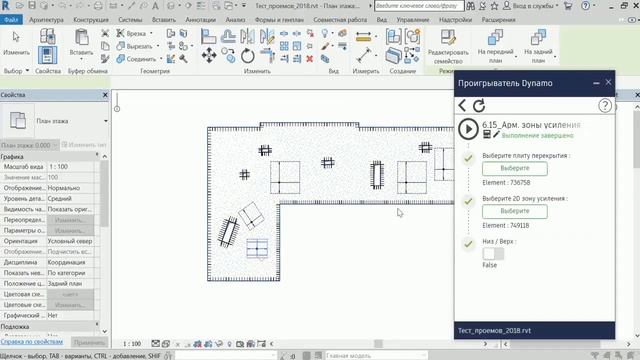This screenshot has height=360, width=640.
Task: Expand the Врезка dropdown arrow
Action: [151, 33]
